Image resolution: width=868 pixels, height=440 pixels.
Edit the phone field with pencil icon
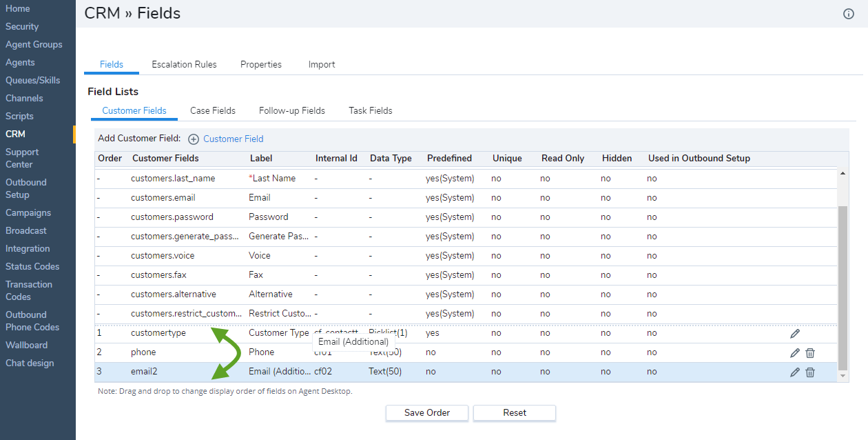[x=795, y=352]
